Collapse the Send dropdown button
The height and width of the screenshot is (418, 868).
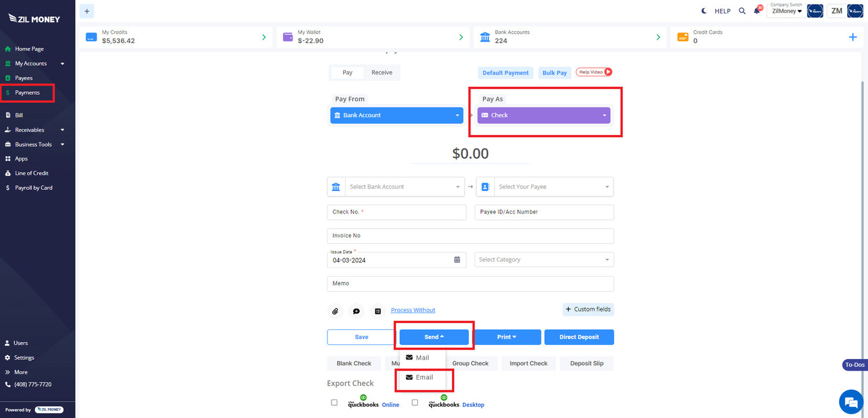[x=434, y=337]
